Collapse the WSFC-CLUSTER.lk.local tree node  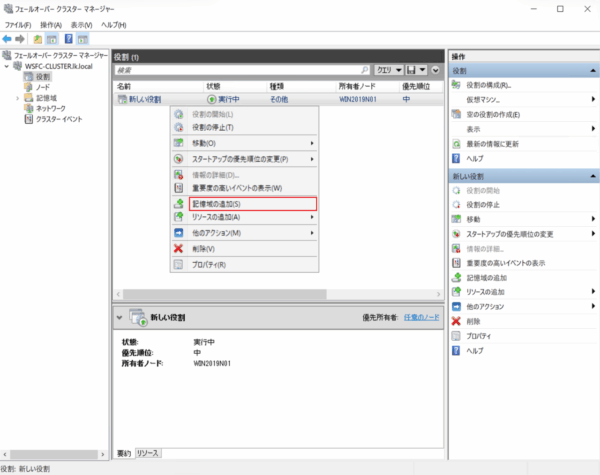point(7,66)
